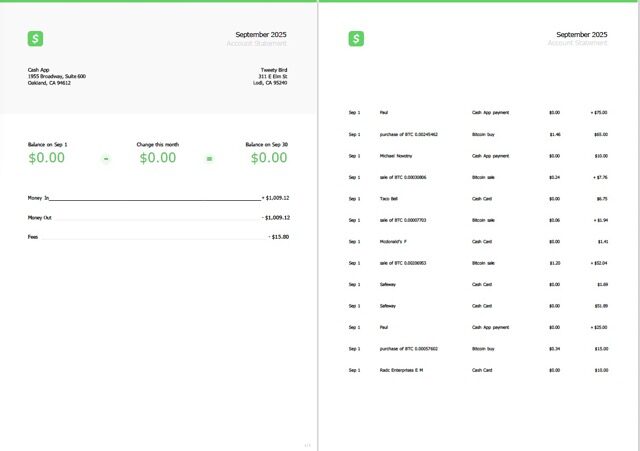640x451 pixels.
Task: Select the Taco Bell Cash Card transaction
Action: point(390,199)
